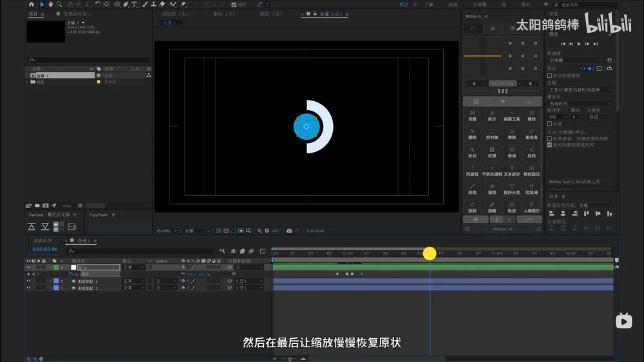Select the Type text tool
The width and height of the screenshot is (644, 362).
[135, 5]
